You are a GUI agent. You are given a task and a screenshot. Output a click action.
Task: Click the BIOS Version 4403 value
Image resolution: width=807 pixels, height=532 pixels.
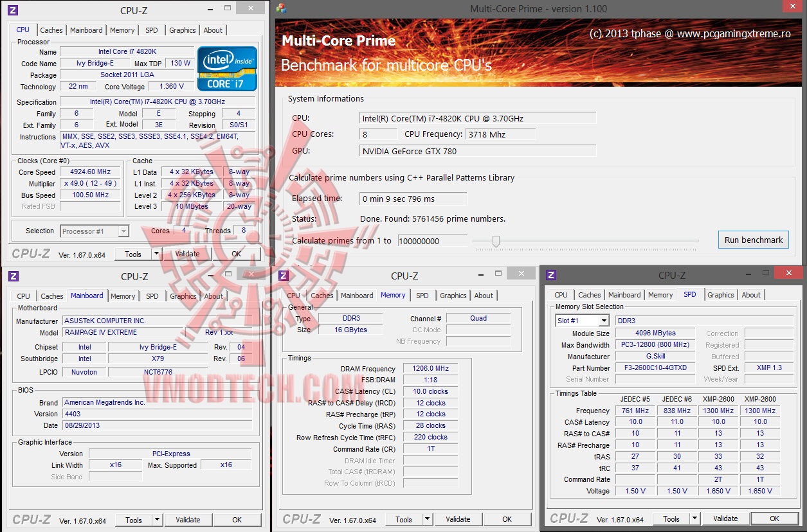(x=158, y=414)
